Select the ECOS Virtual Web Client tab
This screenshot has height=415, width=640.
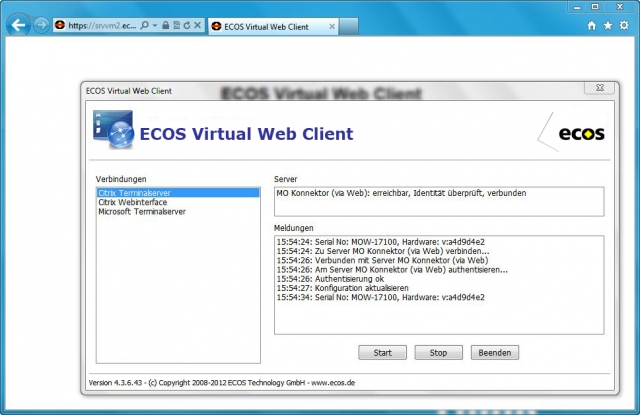tap(273, 27)
